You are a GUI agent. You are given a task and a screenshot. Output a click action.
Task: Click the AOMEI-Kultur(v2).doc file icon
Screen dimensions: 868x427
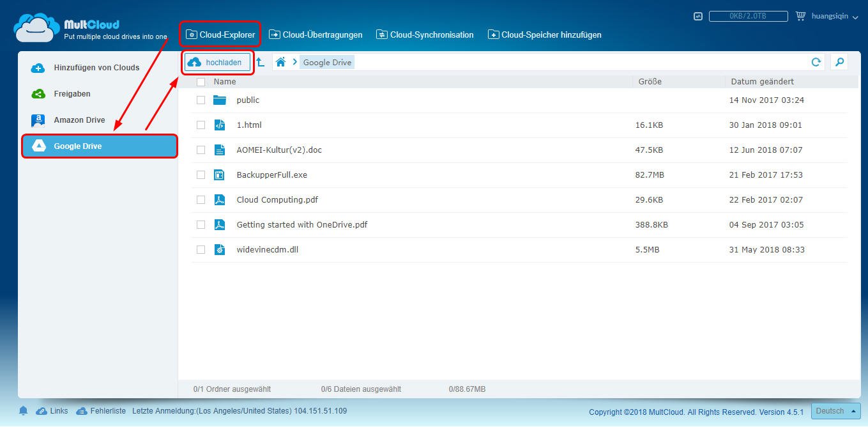220,150
